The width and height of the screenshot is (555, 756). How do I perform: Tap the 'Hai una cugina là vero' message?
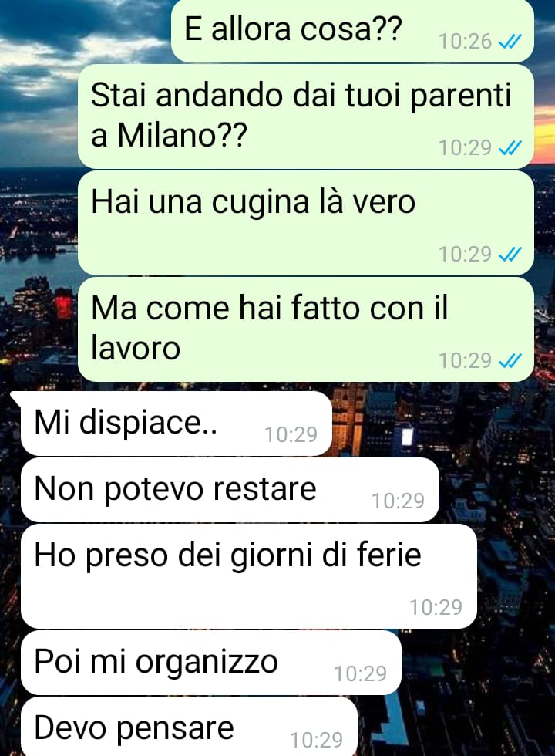pos(306,223)
